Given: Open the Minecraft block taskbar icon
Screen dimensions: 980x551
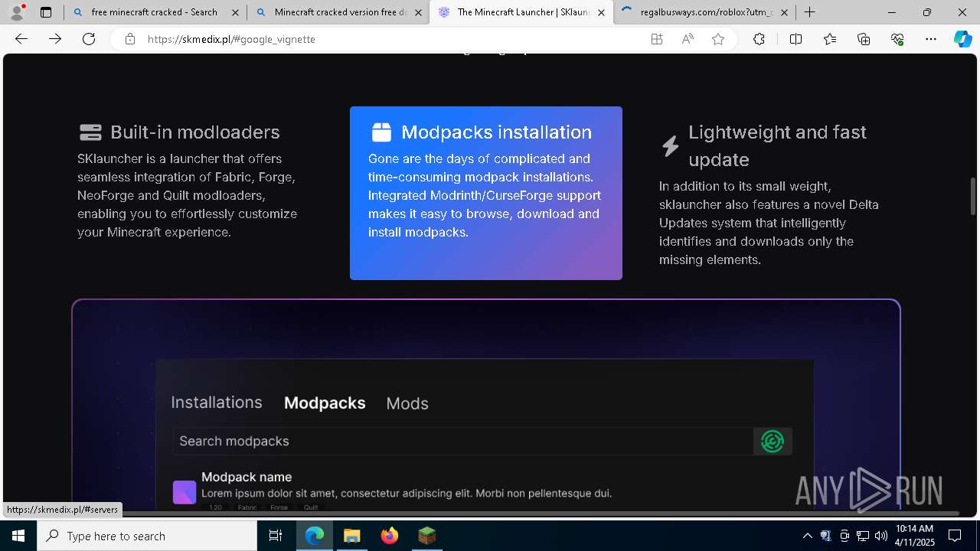Looking at the screenshot, I should (x=426, y=536).
